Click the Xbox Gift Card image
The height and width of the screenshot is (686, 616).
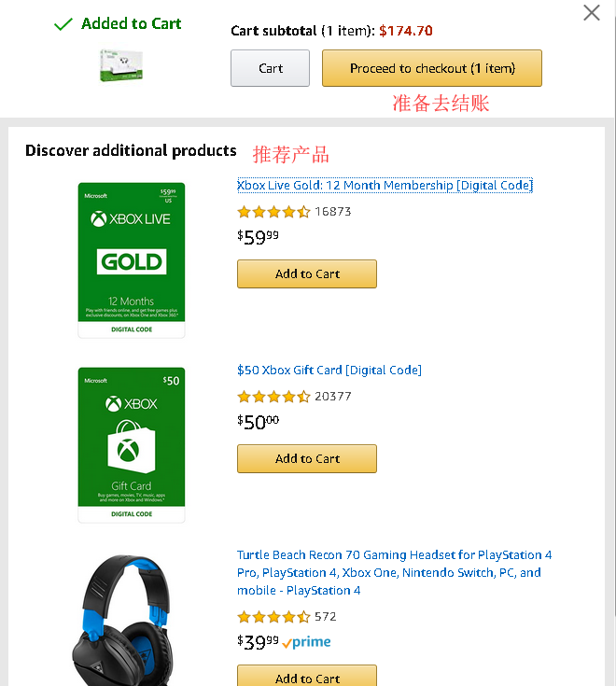click(132, 444)
